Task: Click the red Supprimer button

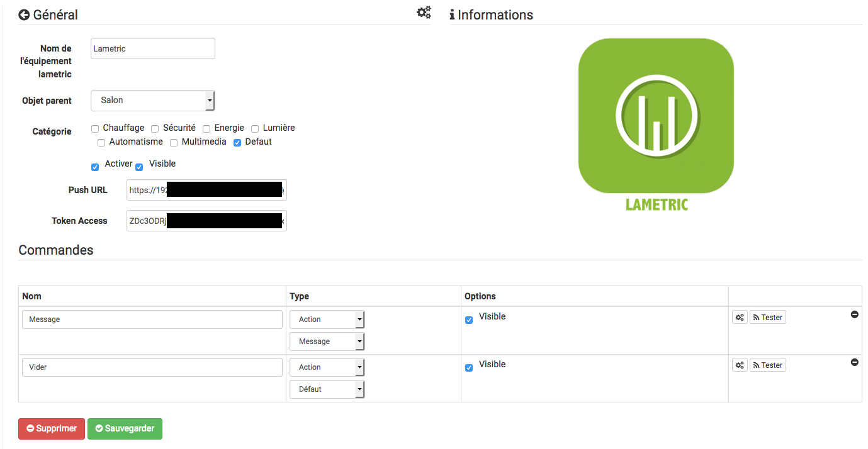Action: pyautogui.click(x=52, y=429)
